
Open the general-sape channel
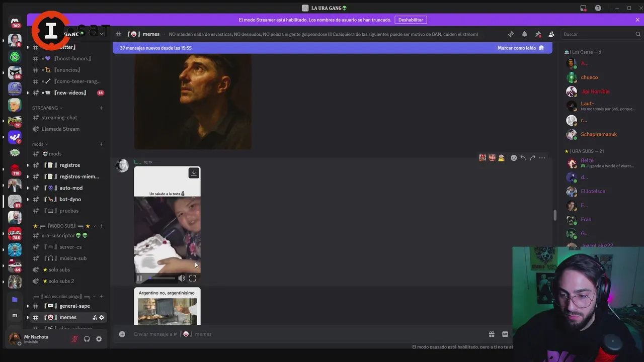68,306
